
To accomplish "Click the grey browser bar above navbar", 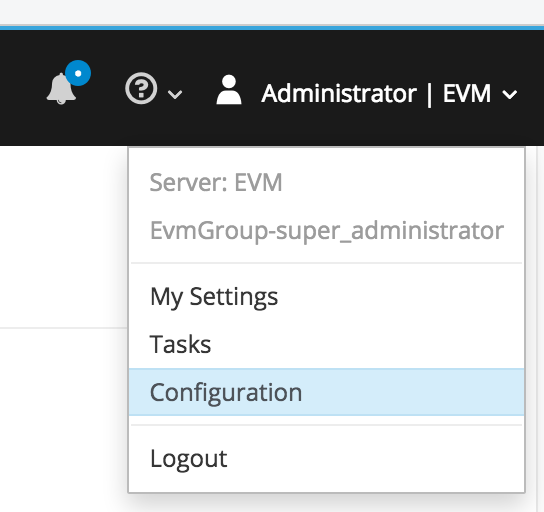I will click(272, 11).
